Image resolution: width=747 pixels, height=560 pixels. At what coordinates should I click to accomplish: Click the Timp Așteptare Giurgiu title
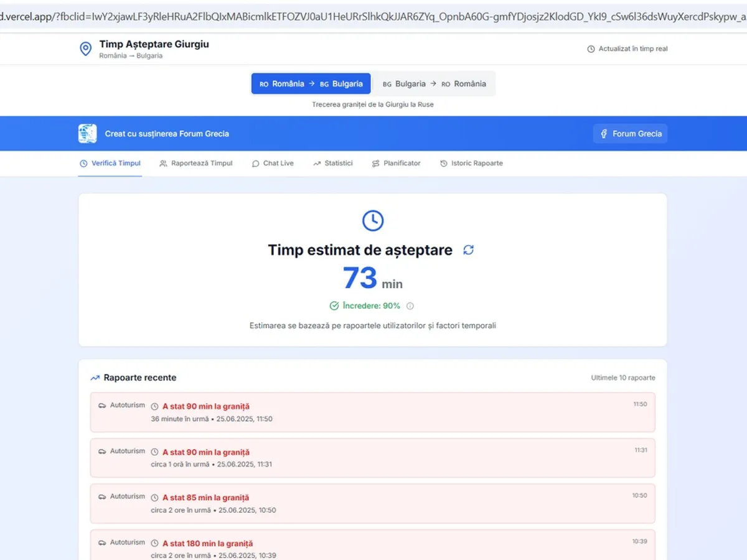tap(154, 44)
